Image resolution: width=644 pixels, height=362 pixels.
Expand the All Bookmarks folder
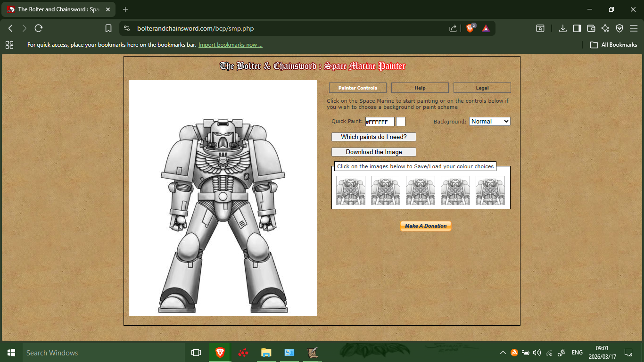(614, 45)
